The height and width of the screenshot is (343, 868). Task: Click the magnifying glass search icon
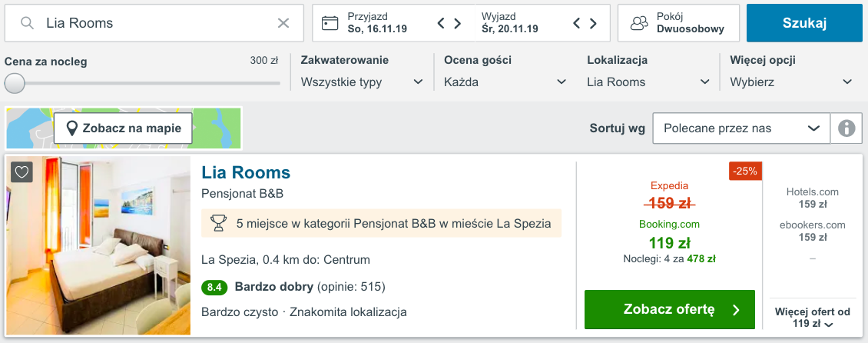(27, 23)
